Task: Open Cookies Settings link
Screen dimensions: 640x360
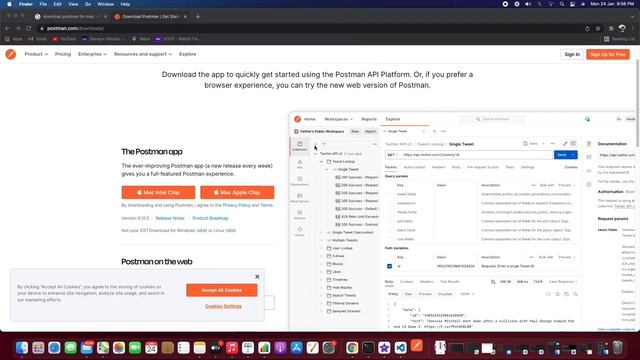Action: click(223, 306)
